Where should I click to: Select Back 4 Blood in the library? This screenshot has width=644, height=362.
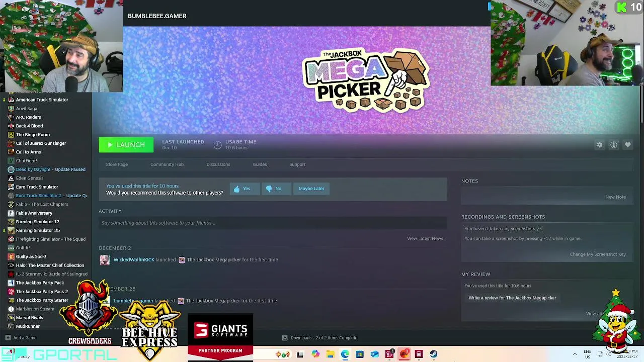(x=29, y=126)
